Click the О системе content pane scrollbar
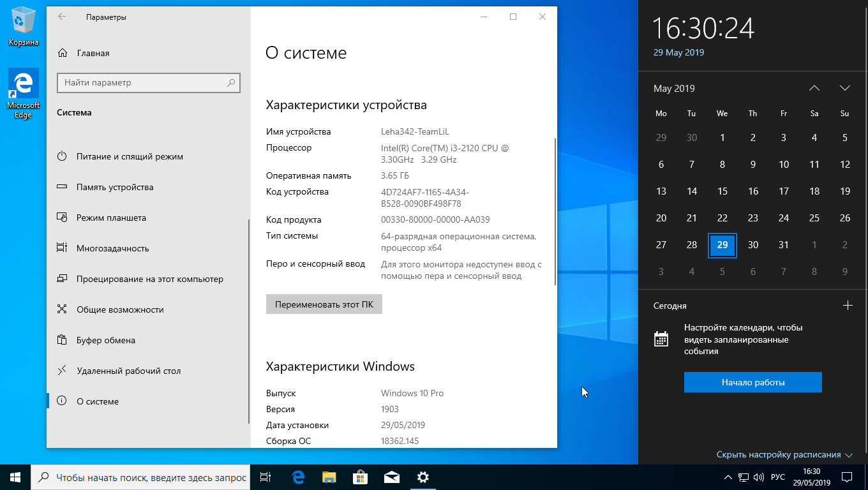This screenshot has width=868, height=490. coord(555,212)
